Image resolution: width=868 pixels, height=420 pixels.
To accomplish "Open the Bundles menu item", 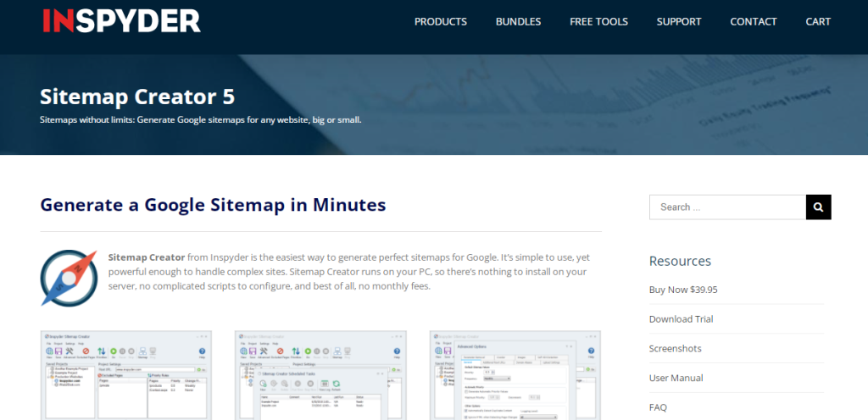I will tap(518, 21).
